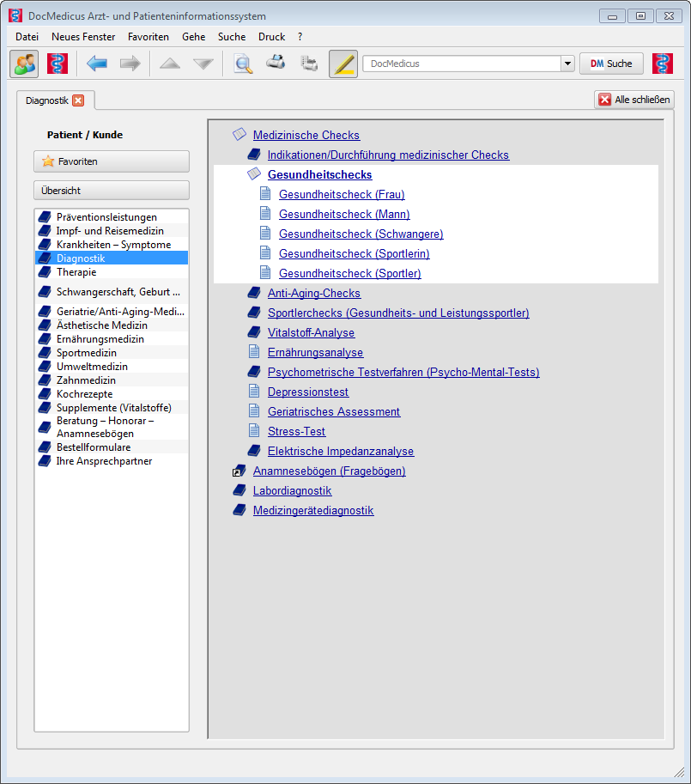Select Impf- und Reisemedizin in sidebar

[112, 230]
